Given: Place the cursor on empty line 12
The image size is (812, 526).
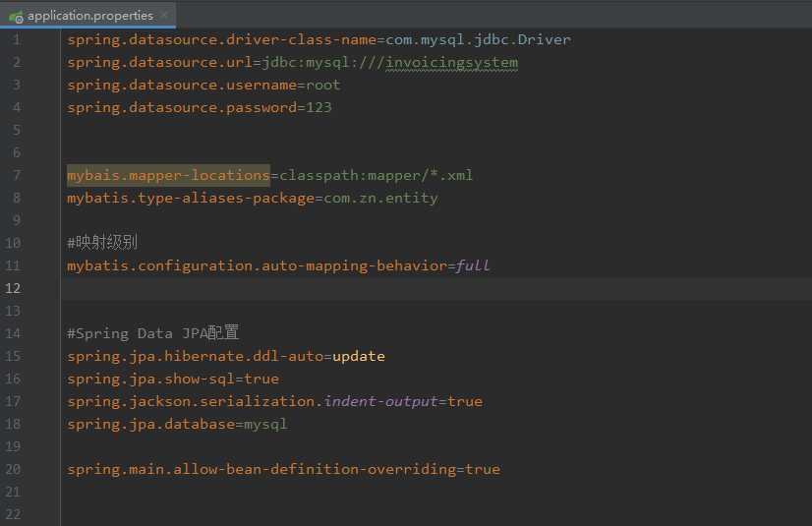Looking at the screenshot, I should (x=436, y=288).
